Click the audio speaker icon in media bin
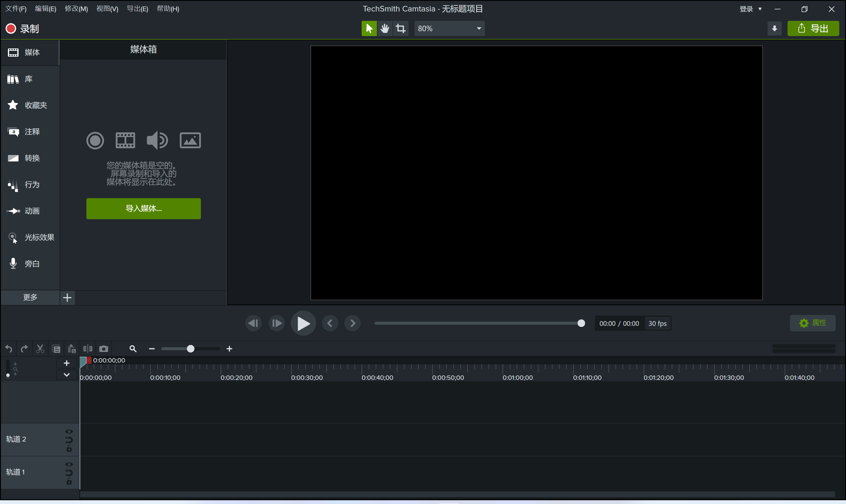The image size is (846, 504). [157, 140]
